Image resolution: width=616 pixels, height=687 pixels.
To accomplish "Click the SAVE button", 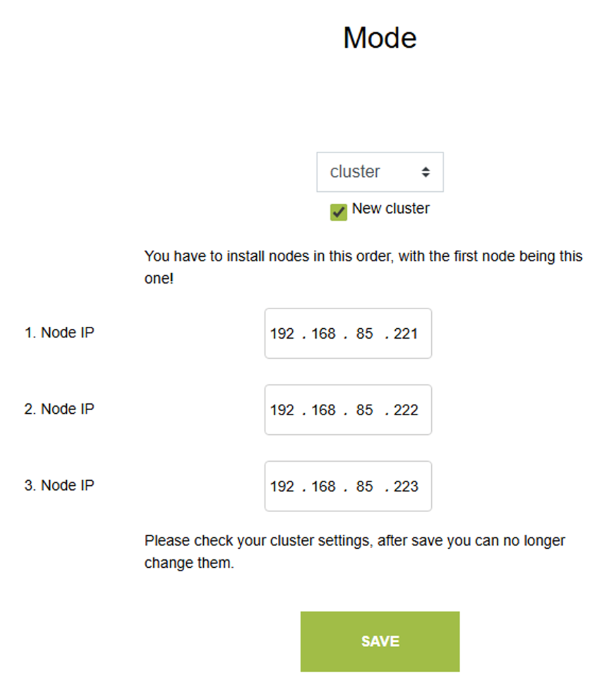I will click(x=379, y=641).
